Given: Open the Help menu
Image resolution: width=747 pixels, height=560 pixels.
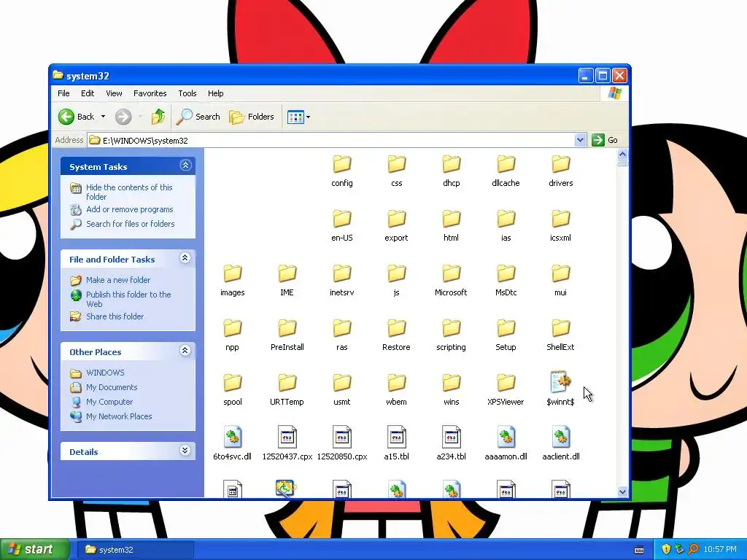Looking at the screenshot, I should (215, 93).
